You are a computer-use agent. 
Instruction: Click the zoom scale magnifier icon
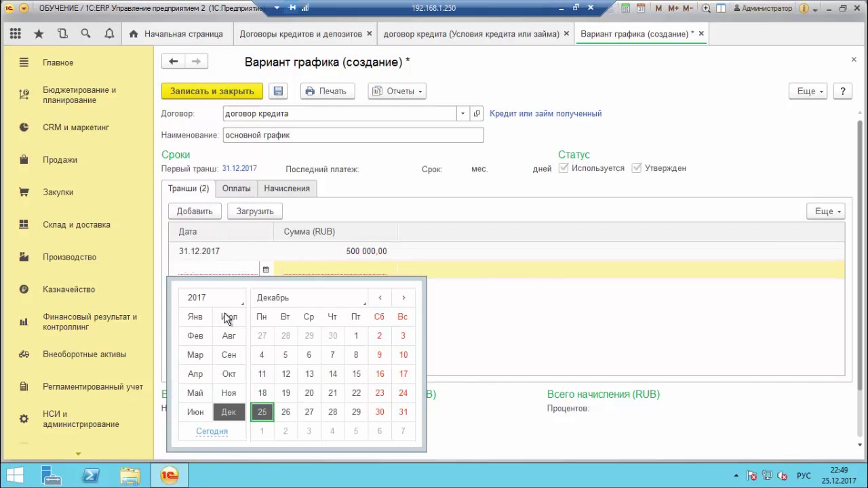click(x=707, y=9)
